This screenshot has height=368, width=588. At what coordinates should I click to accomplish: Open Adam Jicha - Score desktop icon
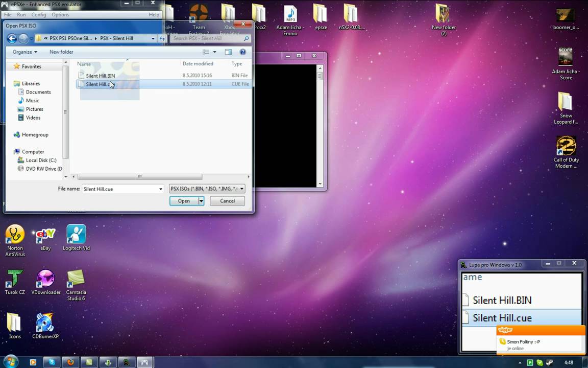point(566,64)
